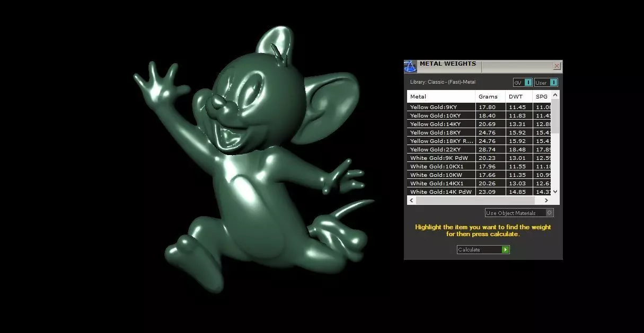The height and width of the screenshot is (333, 644).
Task: Click the 23.09 grams cell
Action: (490, 192)
